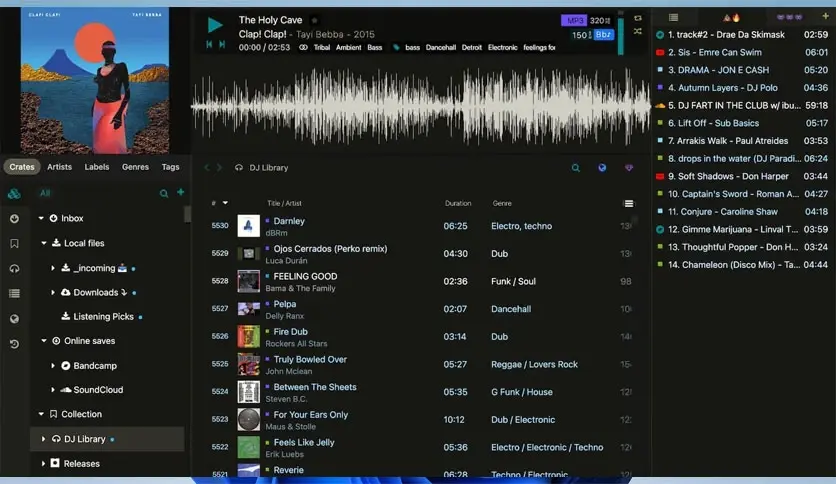
Task: Open search in DJ Library toolbar
Action: pos(575,168)
